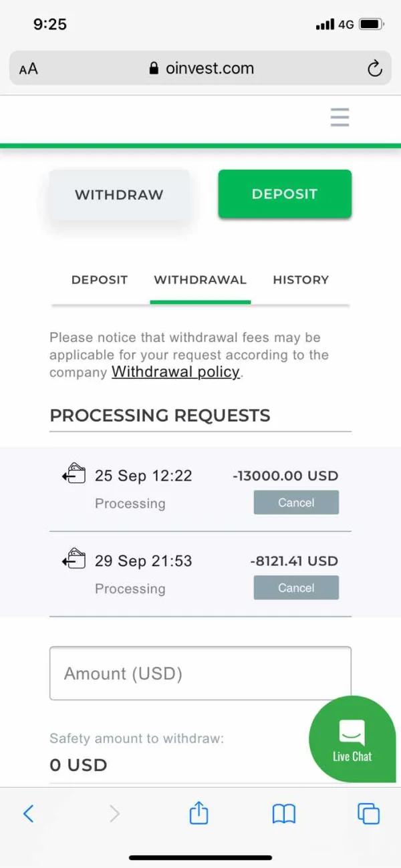The width and height of the screenshot is (401, 868).
Task: Tap the Safari share icon
Action: 198,813
